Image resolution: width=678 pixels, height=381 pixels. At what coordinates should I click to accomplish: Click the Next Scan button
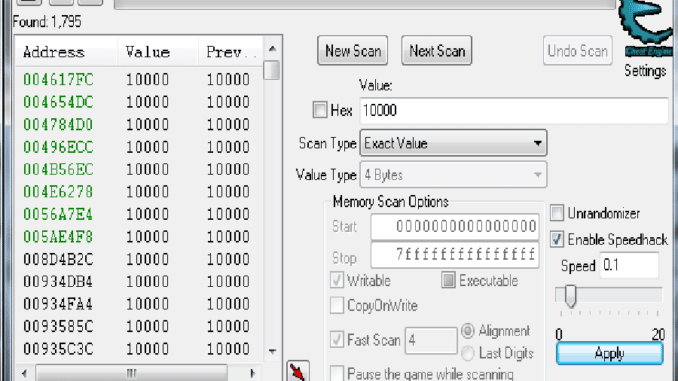(x=437, y=51)
